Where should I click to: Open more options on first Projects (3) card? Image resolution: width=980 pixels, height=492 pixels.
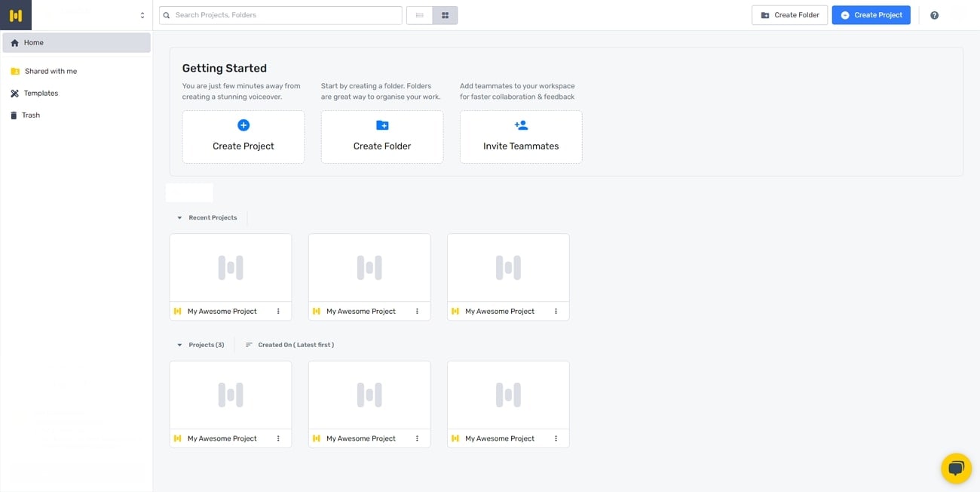278,438
